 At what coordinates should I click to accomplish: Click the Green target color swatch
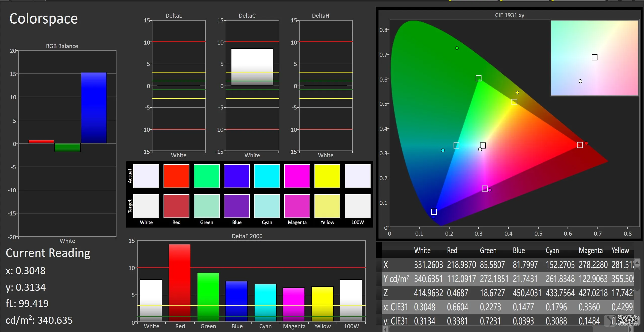click(207, 206)
